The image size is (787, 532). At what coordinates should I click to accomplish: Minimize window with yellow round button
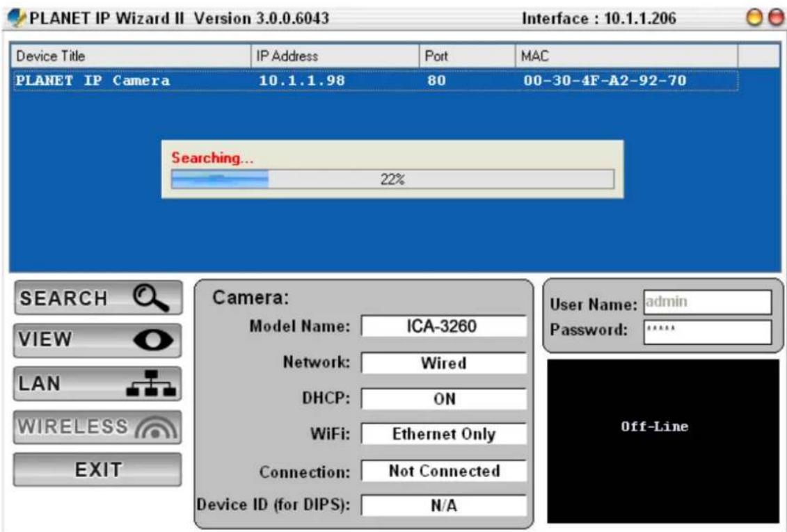coord(754,17)
